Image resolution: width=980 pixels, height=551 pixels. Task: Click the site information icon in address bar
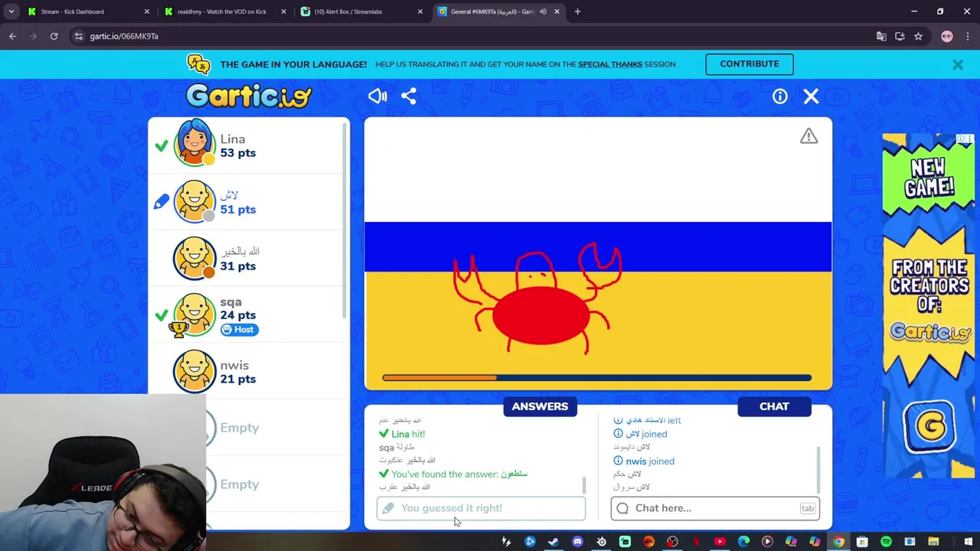(x=78, y=36)
